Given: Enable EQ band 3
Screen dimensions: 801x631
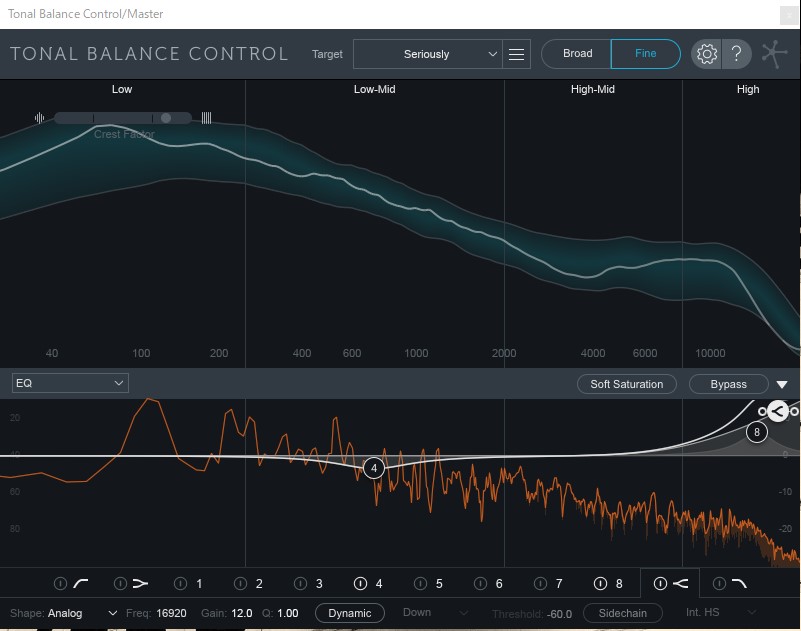Looking at the screenshot, I should pos(300,583).
